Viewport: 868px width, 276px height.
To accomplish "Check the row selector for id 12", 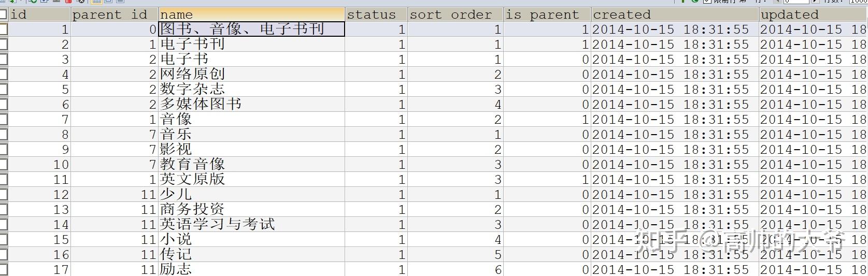I will 4,194.
